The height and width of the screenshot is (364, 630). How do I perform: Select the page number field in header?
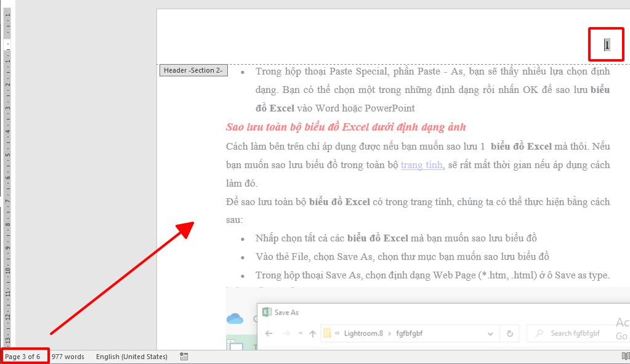click(607, 44)
